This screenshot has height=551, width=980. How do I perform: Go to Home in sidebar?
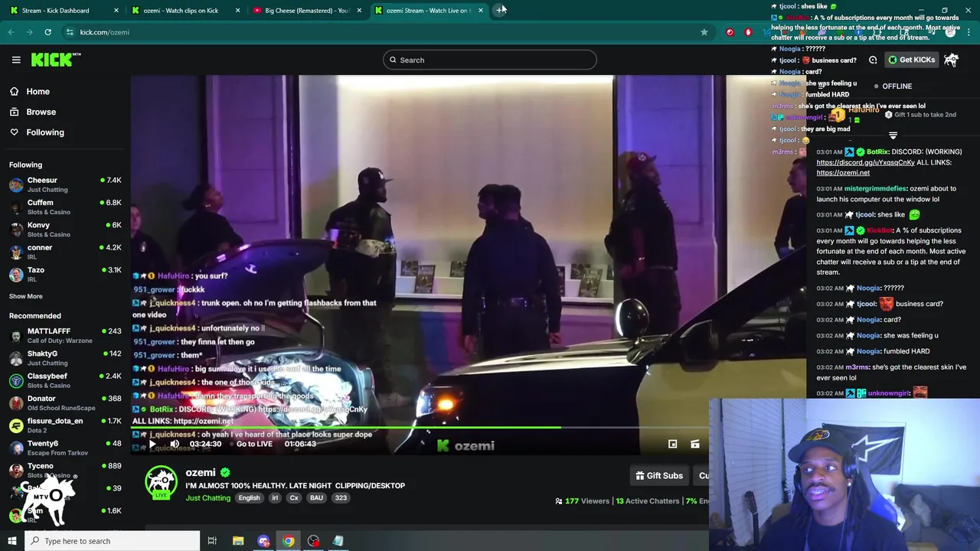coord(38,92)
